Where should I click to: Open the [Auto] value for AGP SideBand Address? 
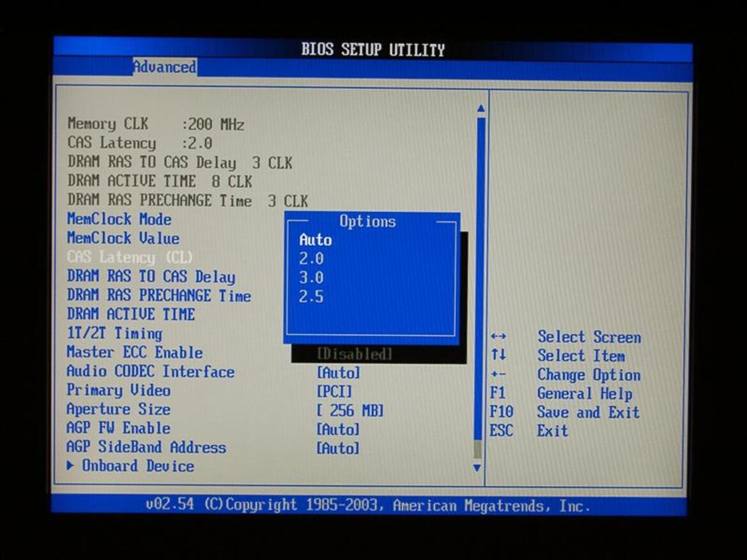(x=338, y=448)
